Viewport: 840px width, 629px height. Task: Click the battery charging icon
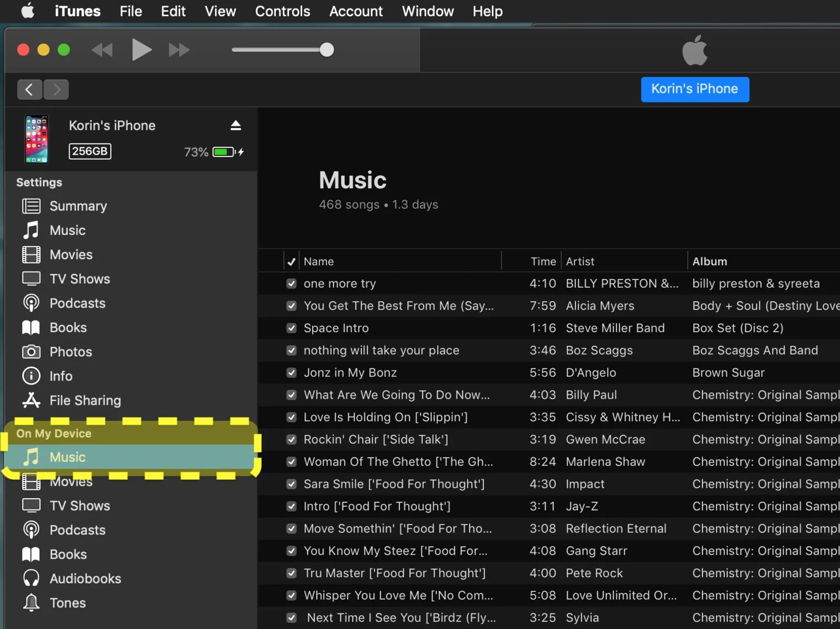tap(228, 152)
